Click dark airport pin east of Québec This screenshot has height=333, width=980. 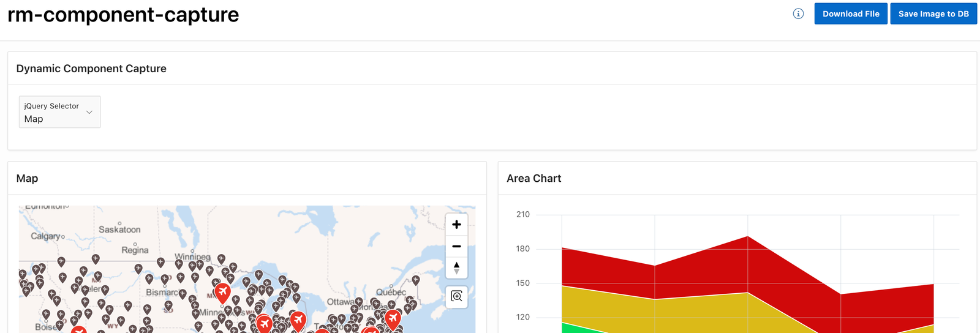coord(416,280)
